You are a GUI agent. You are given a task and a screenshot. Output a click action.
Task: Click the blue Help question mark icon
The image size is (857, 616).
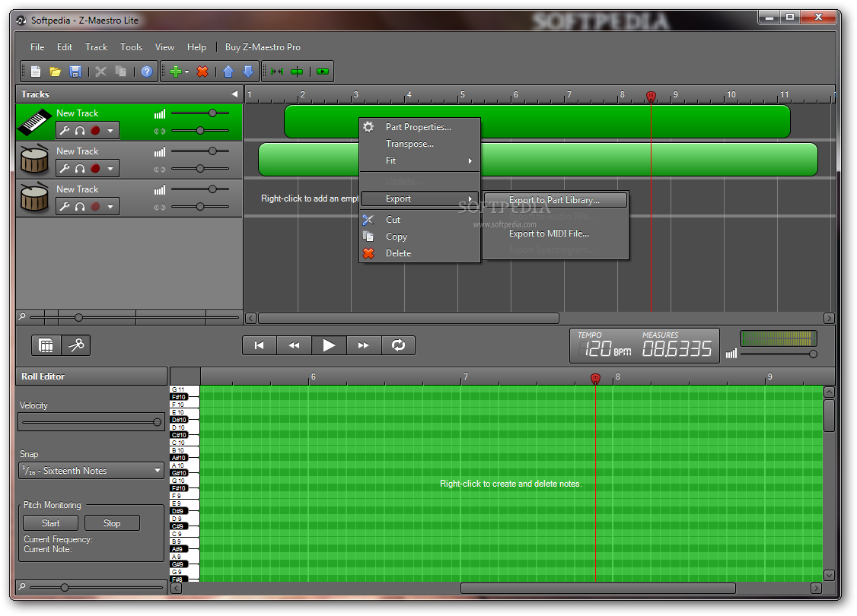click(x=146, y=71)
